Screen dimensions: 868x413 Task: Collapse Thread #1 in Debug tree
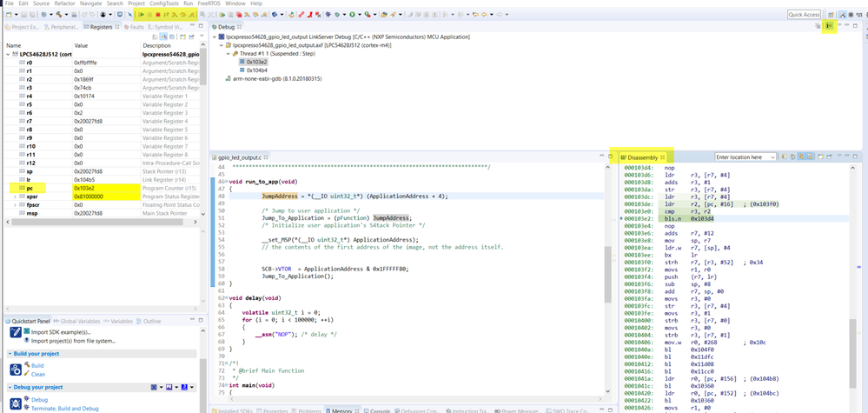229,54
